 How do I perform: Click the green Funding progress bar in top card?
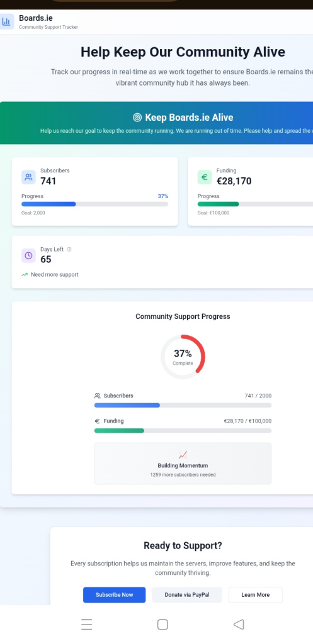[x=255, y=204]
